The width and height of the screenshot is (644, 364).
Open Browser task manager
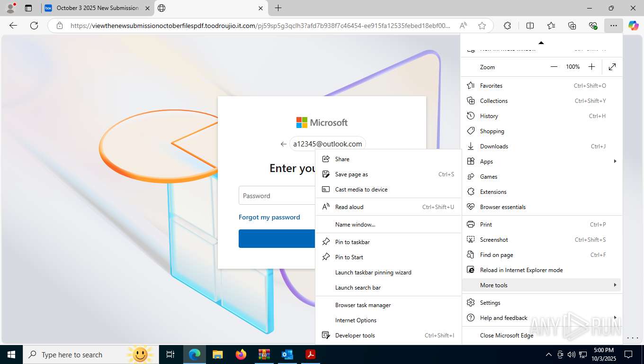click(x=388, y=305)
